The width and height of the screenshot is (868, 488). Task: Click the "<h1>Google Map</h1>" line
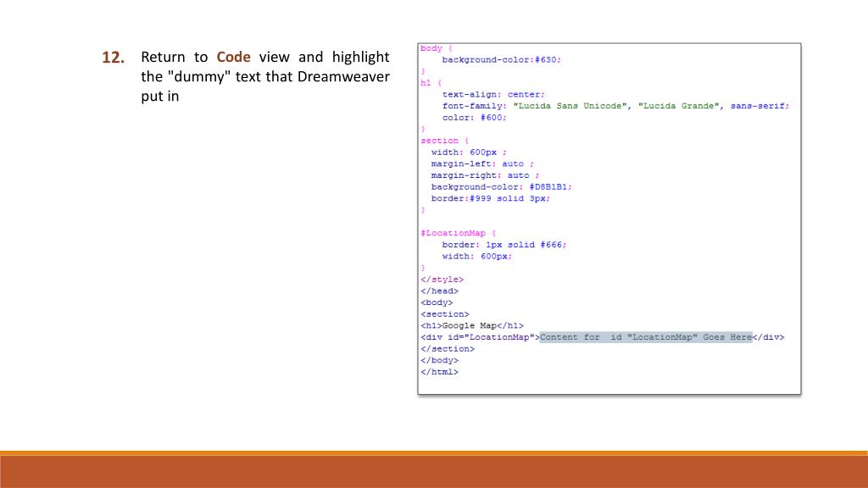[472, 326]
